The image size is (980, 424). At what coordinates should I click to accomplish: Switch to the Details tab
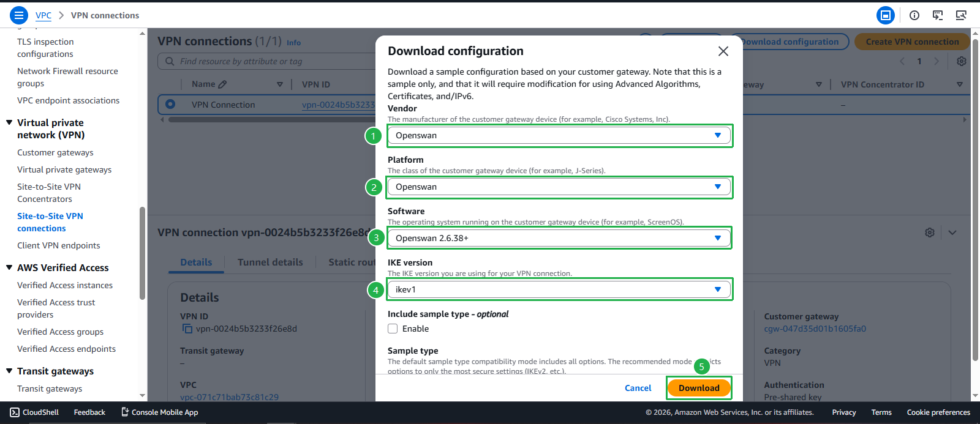[196, 262]
